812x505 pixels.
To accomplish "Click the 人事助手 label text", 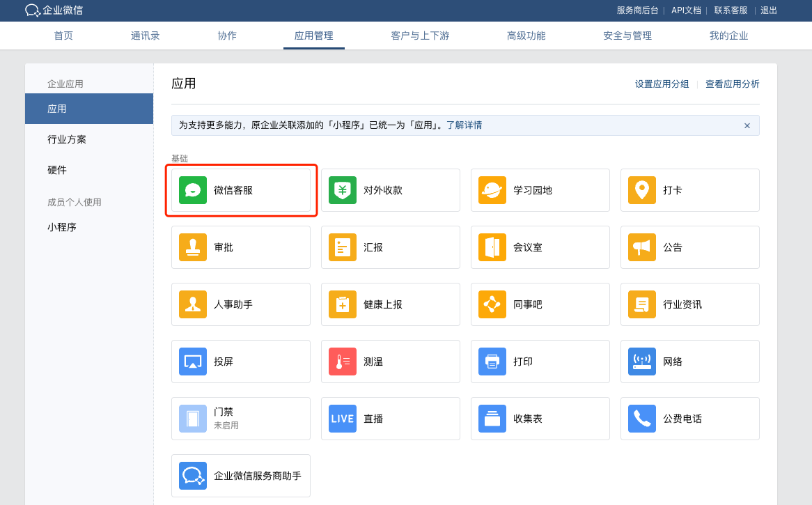I will (233, 304).
